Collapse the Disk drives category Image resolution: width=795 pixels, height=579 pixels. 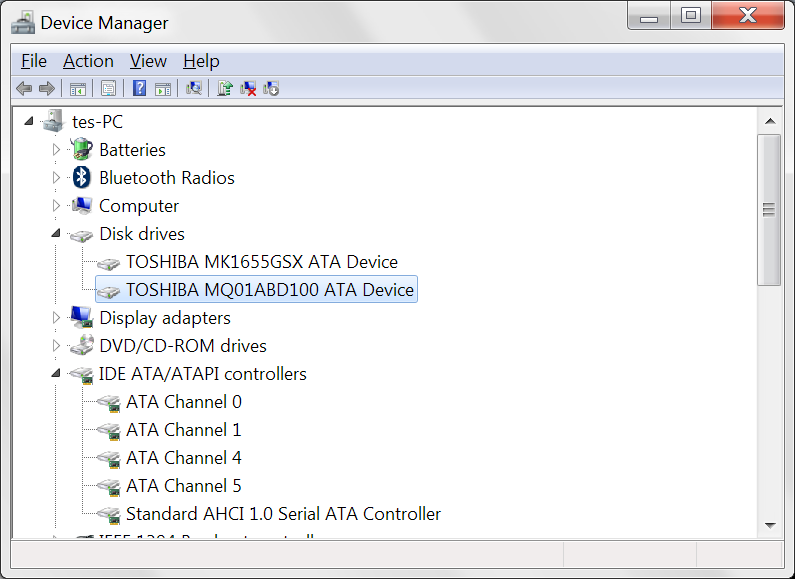[56, 234]
